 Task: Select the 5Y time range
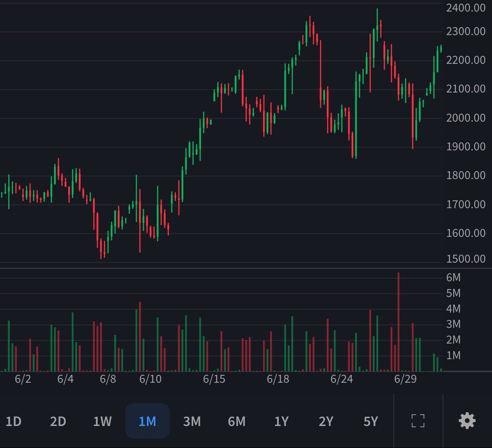(371, 421)
